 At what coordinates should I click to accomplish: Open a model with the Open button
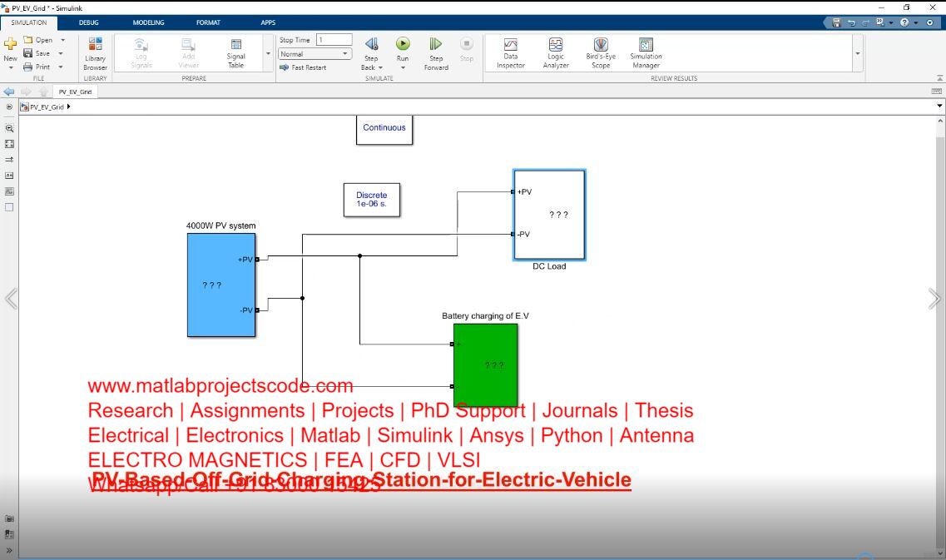(37, 40)
